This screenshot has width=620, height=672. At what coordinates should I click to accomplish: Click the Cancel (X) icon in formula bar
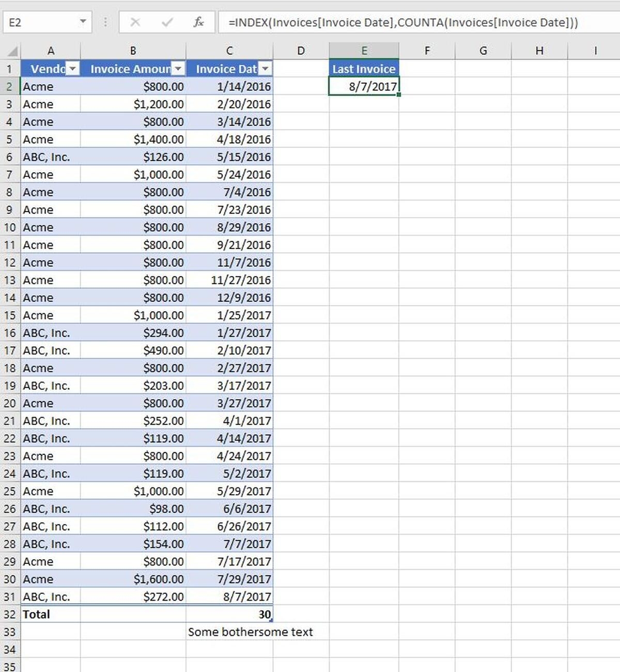(x=135, y=22)
